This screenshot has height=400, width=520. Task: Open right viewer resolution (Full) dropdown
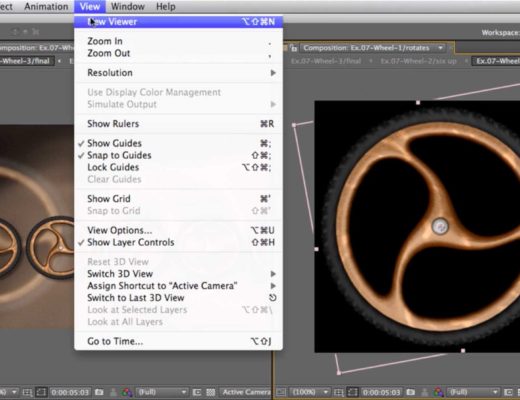pyautogui.click(x=473, y=392)
